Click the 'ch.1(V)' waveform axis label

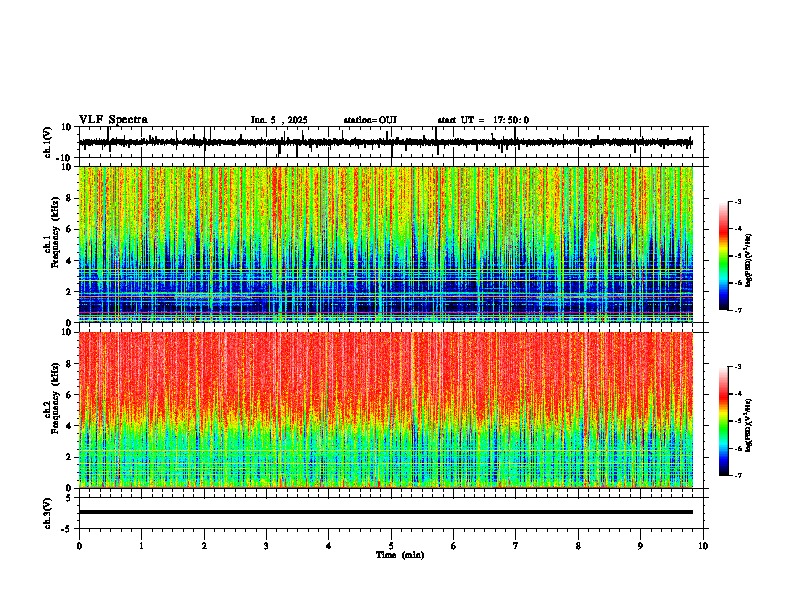point(48,142)
